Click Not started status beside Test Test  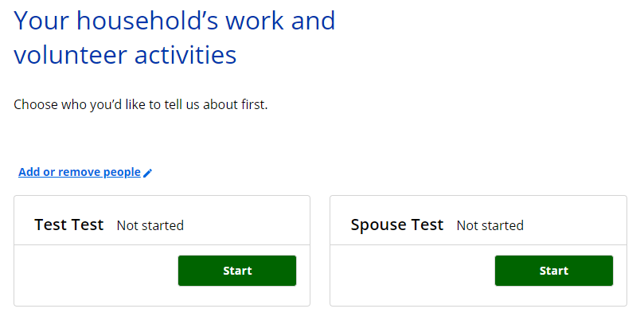[150, 225]
